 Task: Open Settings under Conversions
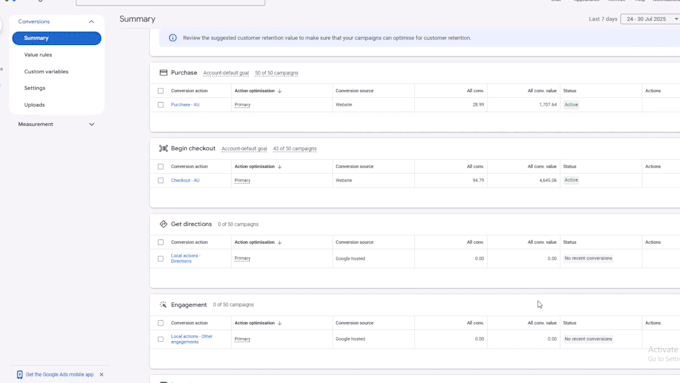[35, 88]
